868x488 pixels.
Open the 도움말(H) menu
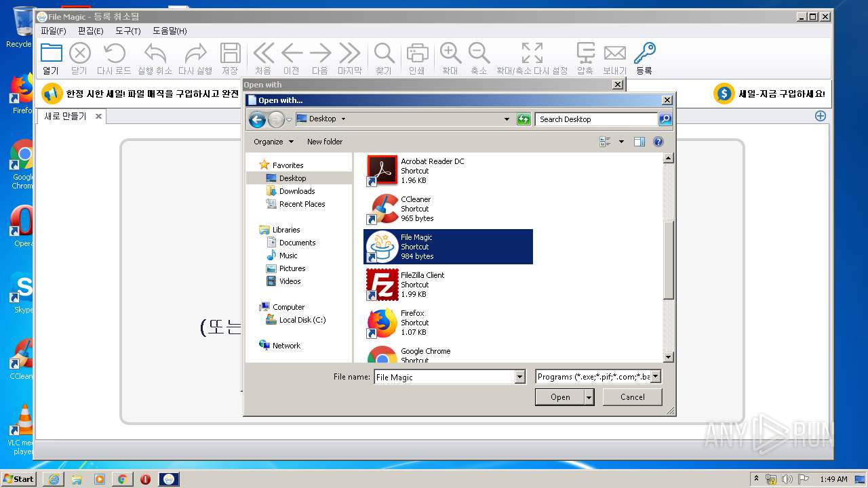click(170, 30)
